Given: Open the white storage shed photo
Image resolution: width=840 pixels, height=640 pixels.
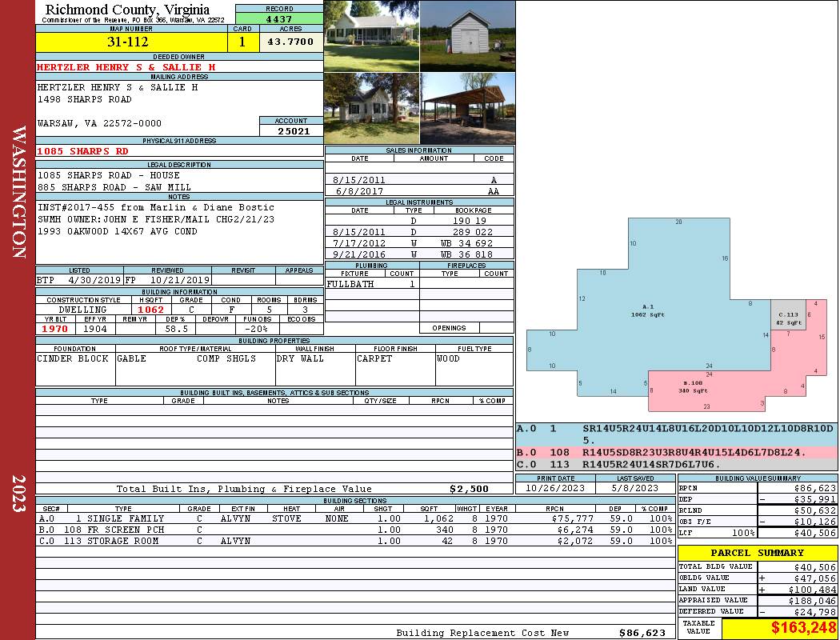Looking at the screenshot, I should pos(468,36).
